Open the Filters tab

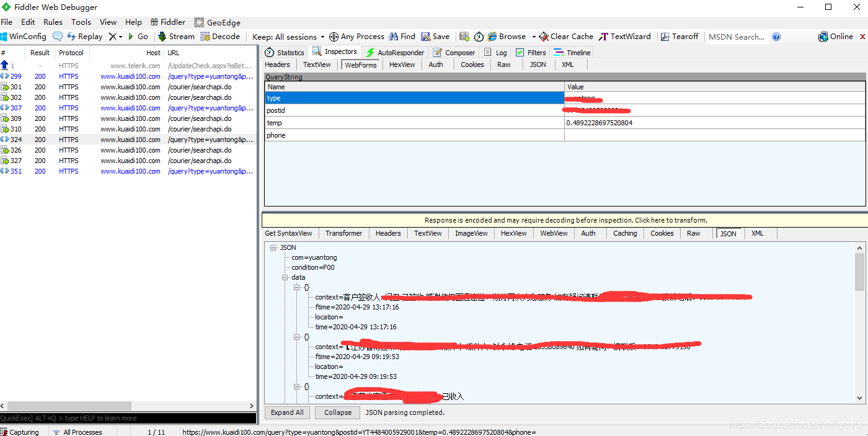tap(531, 53)
